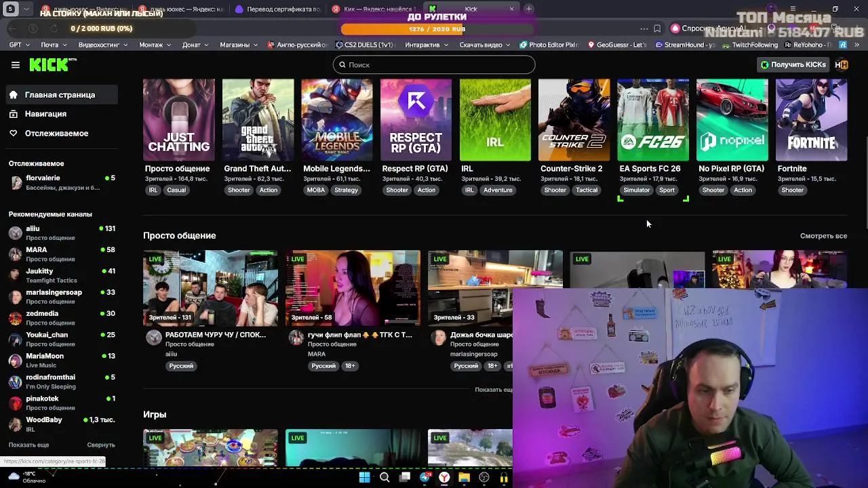Open recommended channel marlasingersoap

(x=61, y=297)
